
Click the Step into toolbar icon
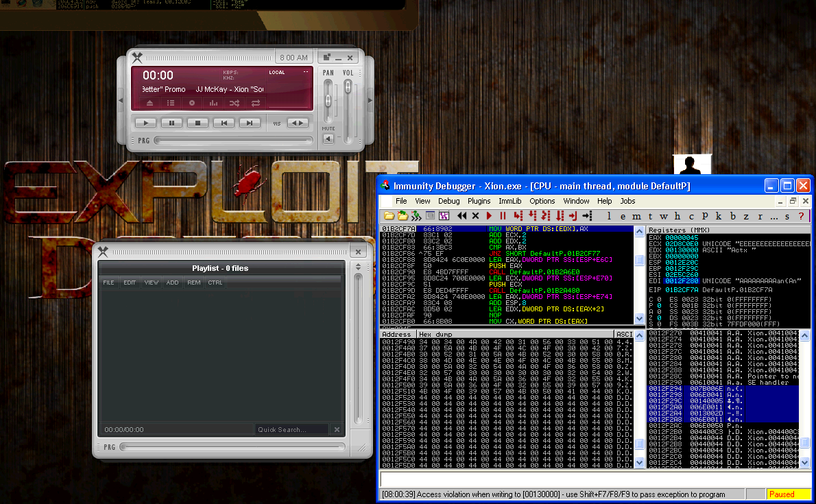[x=518, y=215]
